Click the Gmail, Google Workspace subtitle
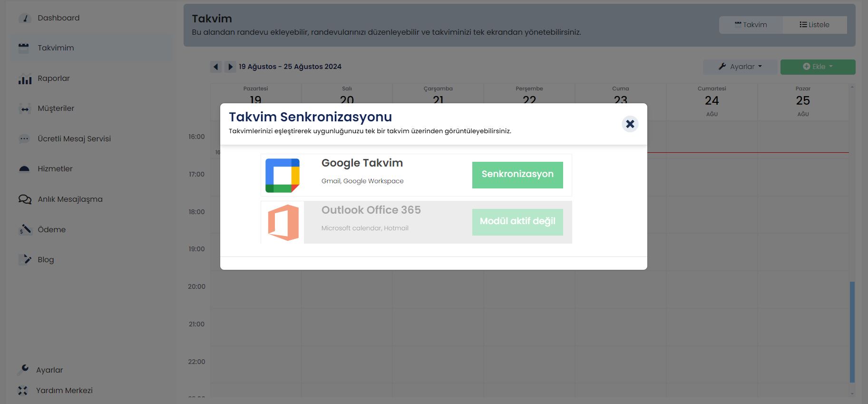868x404 pixels. pyautogui.click(x=362, y=181)
